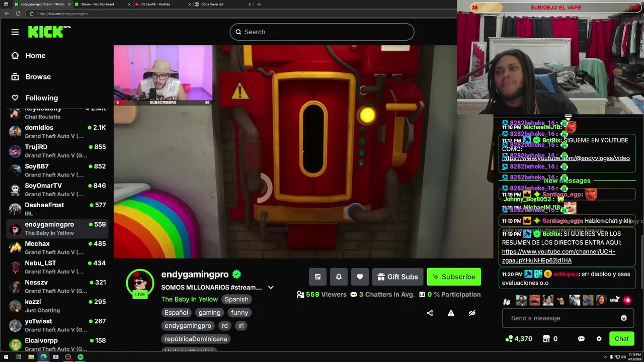Viewport: 644px width, 362px height.
Task: Click the rd tag
Action: [225, 326]
